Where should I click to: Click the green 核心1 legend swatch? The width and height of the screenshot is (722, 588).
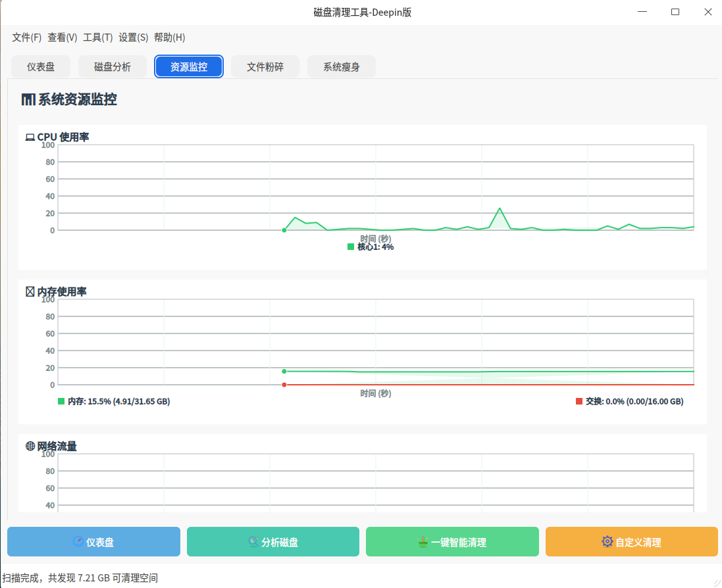coord(351,247)
